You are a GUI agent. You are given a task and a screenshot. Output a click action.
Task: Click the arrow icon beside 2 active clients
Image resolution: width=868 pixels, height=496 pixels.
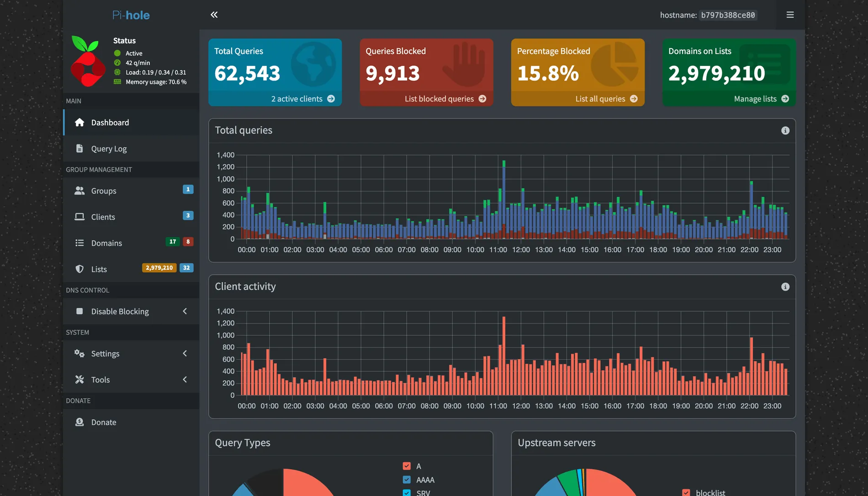coord(331,99)
